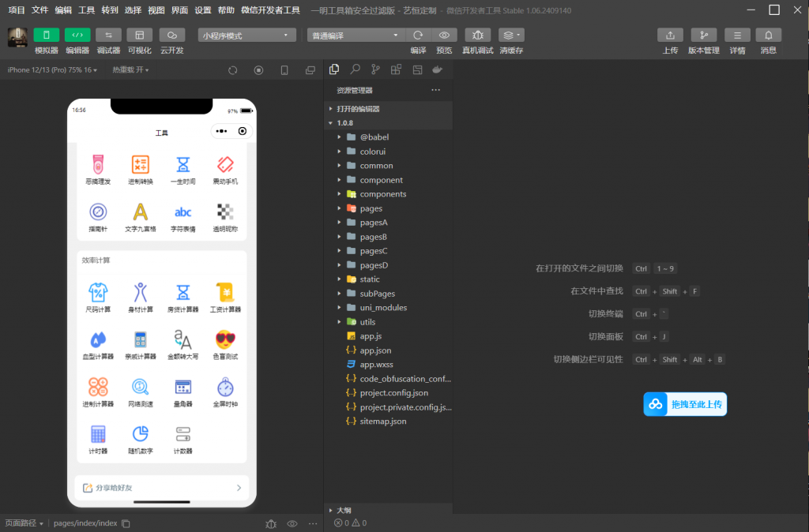Open project.config.json file

click(x=389, y=392)
